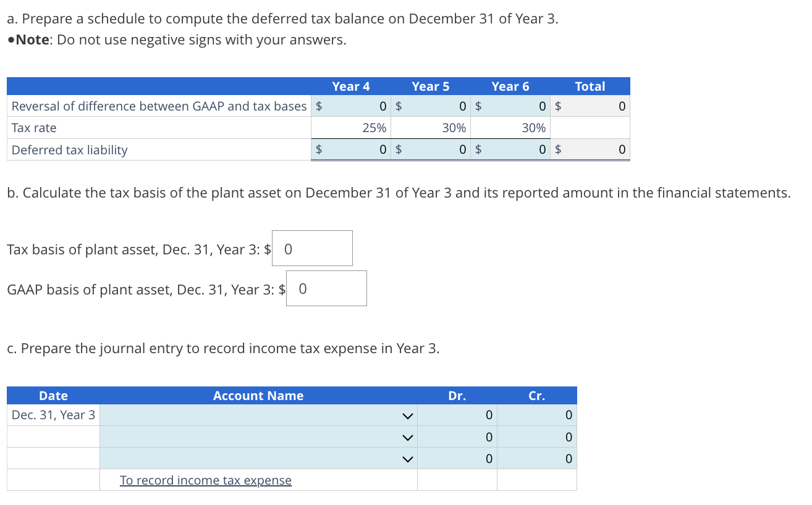Open the first Account Name dropdown

(408, 415)
